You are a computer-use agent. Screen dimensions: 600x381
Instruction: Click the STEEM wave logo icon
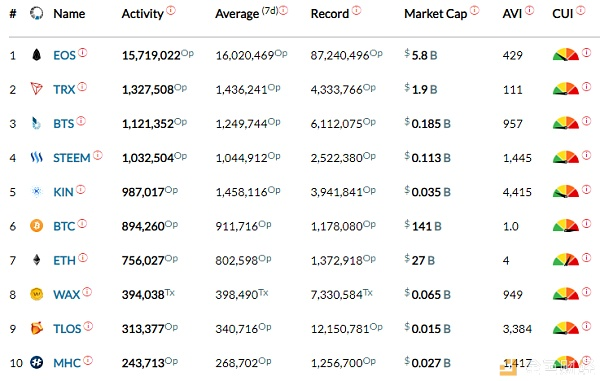[36, 157]
